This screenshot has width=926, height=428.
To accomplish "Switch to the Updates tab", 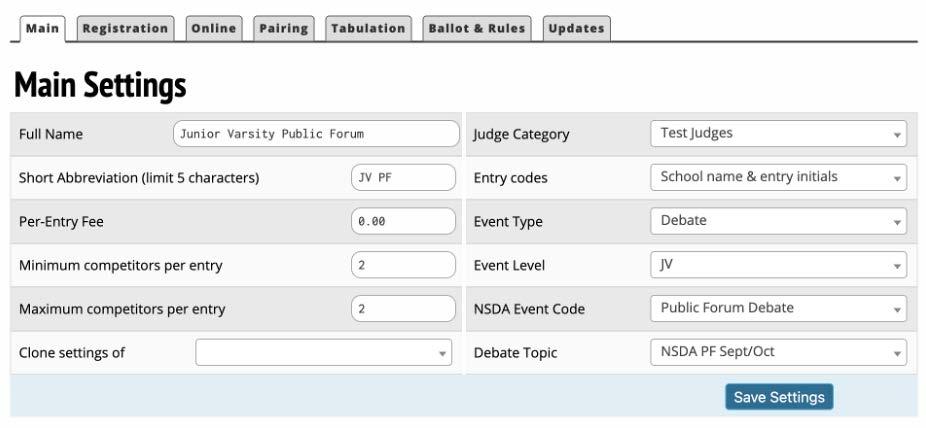I will (x=576, y=28).
